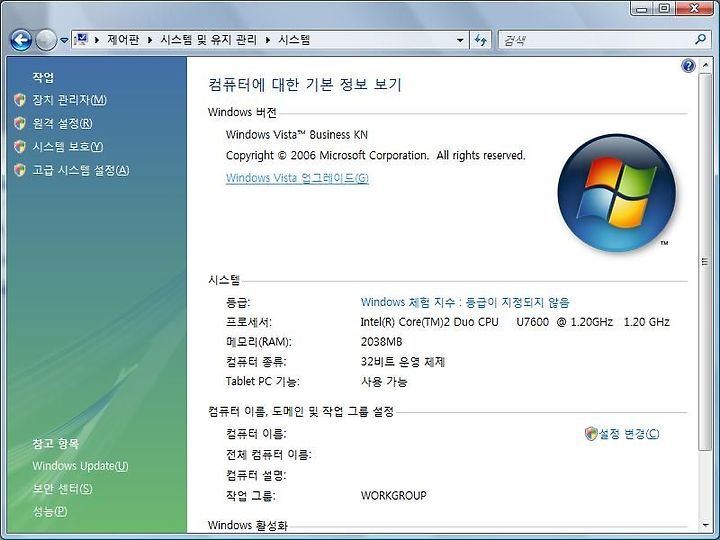Screen dimensions: 720x540
Task: Click shield icon beside 고급 시스템 설정
Action: coord(20,170)
